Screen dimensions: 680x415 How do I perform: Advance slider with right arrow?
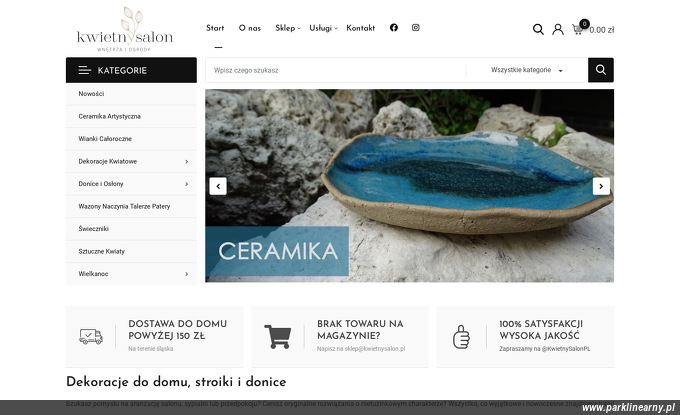pos(601,186)
